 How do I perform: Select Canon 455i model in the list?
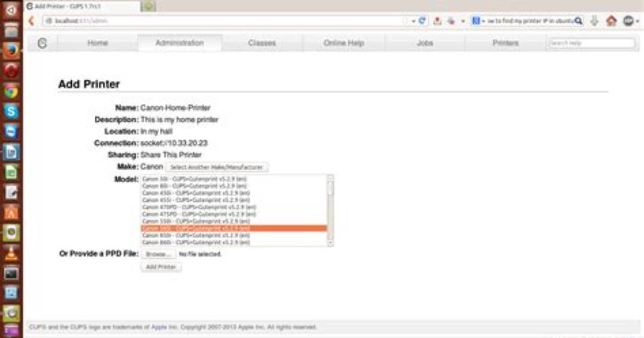[234, 200]
